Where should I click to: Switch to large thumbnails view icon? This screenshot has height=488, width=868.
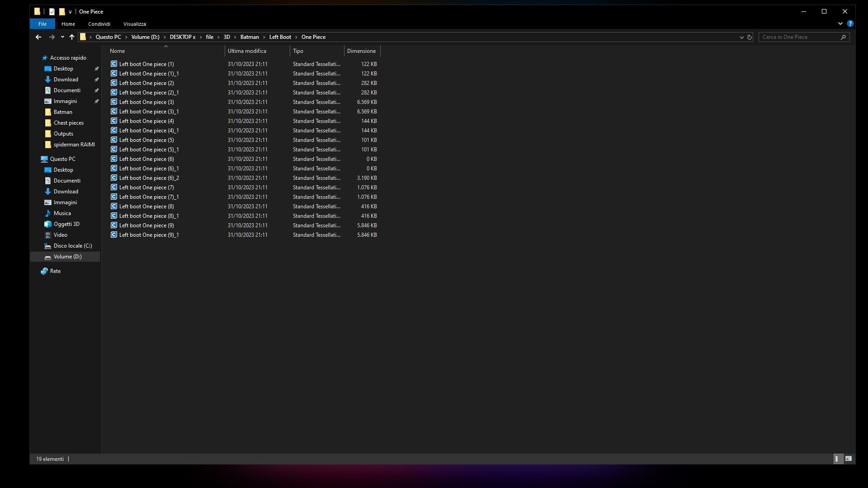pos(849,459)
